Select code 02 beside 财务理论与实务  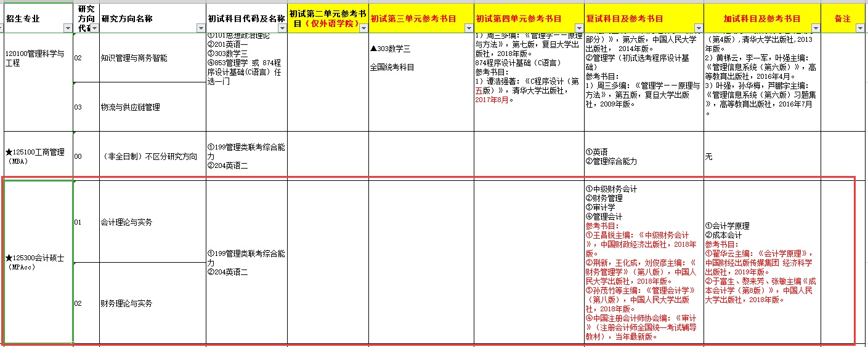[86, 303]
